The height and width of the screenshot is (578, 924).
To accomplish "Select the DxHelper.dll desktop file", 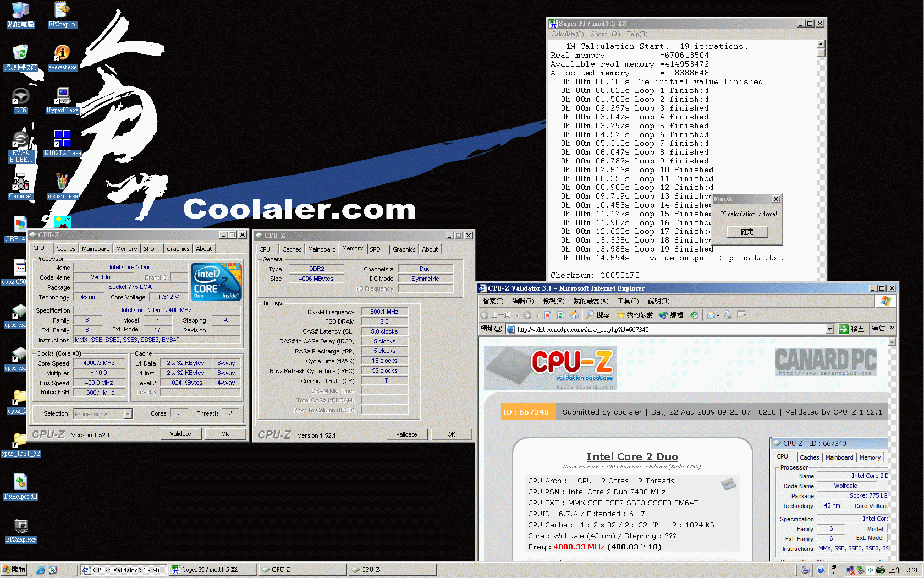I will 20,487.
